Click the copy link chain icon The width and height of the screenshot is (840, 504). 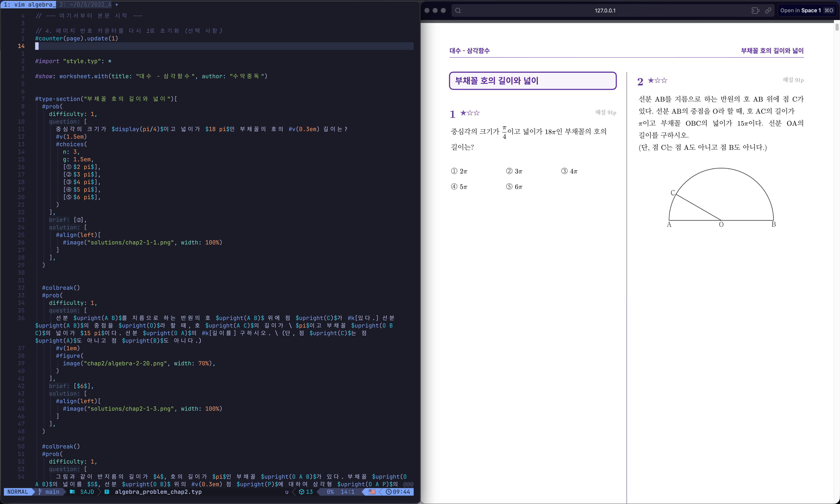pyautogui.click(x=768, y=11)
